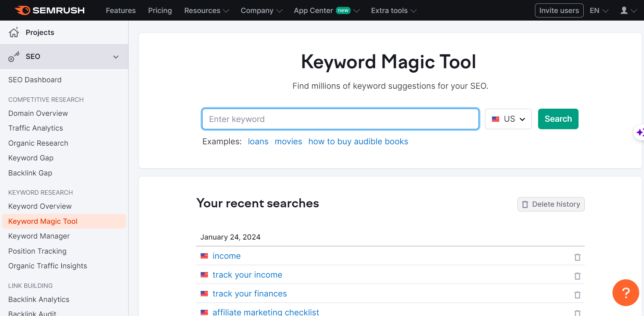Click the 'movies' example keyword

click(288, 142)
